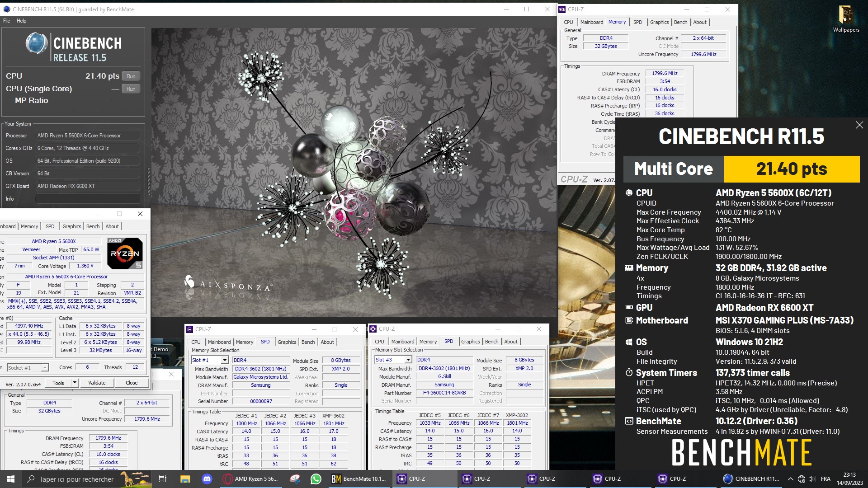Image resolution: width=868 pixels, height=488 pixels.
Task: Open About tab in Slot #3 CPU-Z window
Action: point(511,342)
